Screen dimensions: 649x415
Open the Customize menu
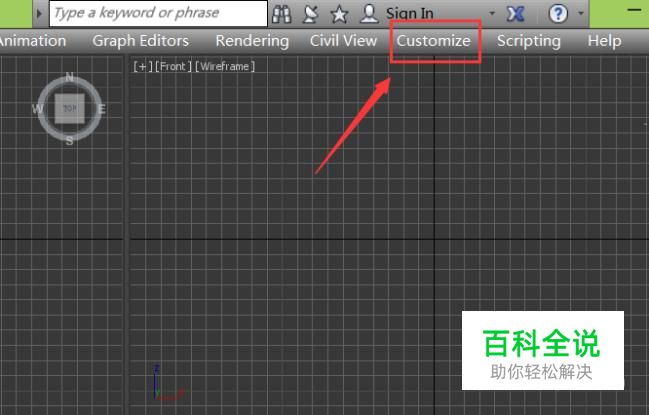(x=433, y=41)
